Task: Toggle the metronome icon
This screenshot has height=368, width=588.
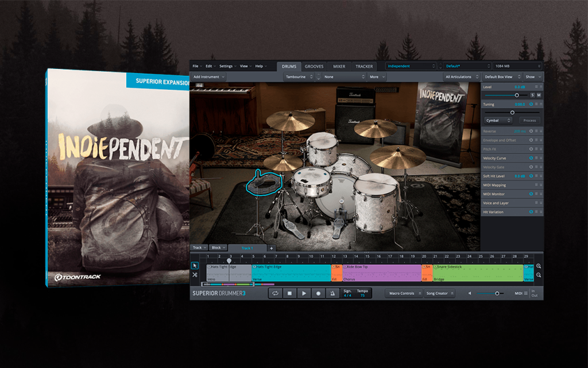Action: click(332, 293)
